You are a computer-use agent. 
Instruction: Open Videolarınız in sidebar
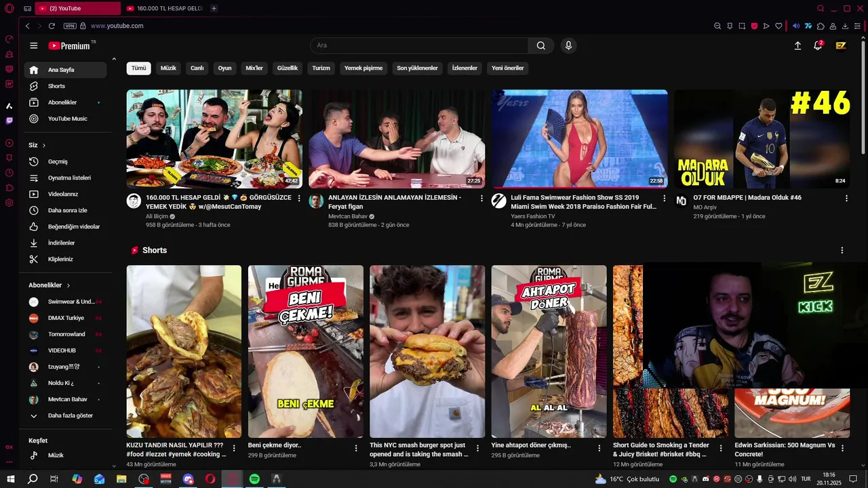click(65, 194)
